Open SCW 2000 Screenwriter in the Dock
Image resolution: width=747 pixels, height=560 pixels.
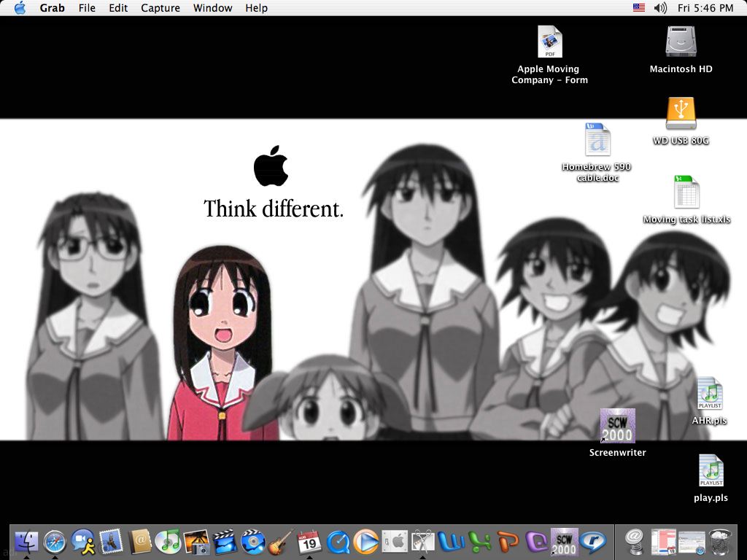pos(564,542)
